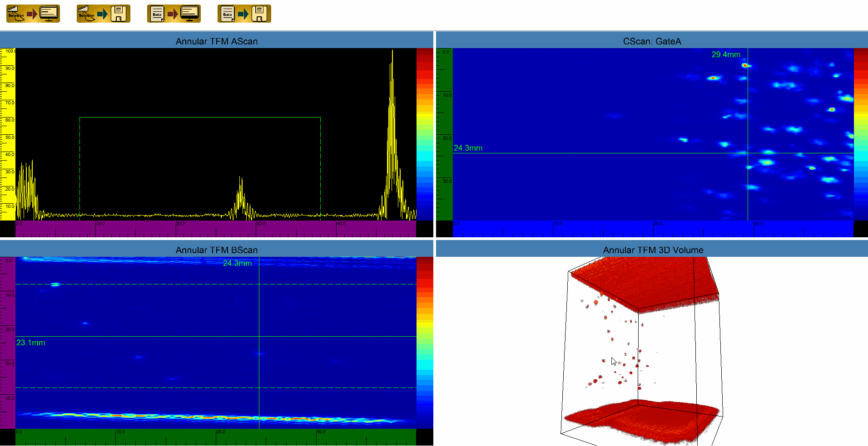Screen dimensions: 868x446
Task: Click the upper dashed green gate line in BScan
Action: click(216, 284)
